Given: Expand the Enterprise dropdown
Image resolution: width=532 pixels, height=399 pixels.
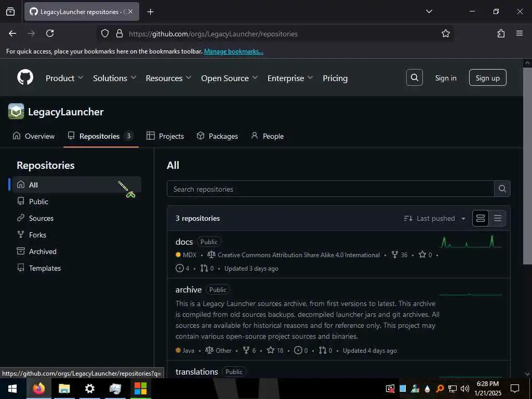Looking at the screenshot, I should [290, 78].
